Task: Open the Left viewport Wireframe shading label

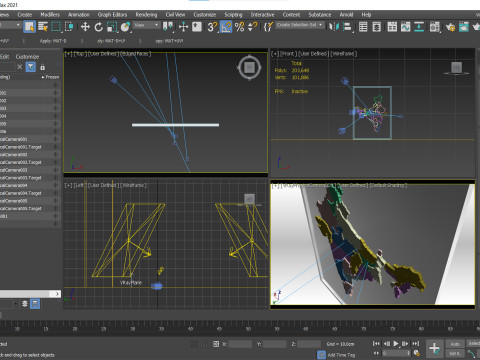Action: pyautogui.click(x=133, y=185)
